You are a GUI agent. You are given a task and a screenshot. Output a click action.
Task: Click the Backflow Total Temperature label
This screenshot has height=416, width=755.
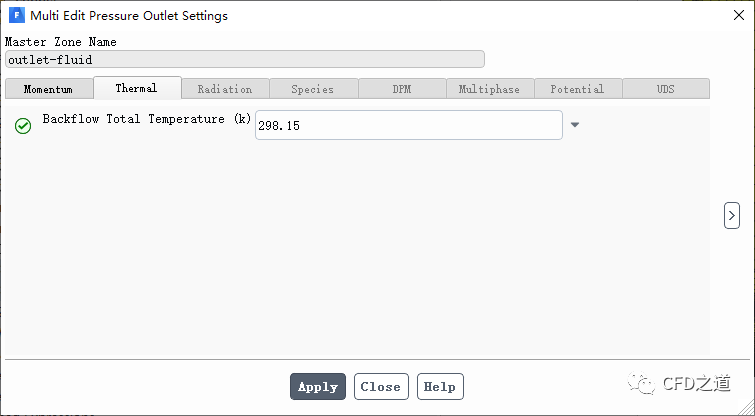coord(146,119)
